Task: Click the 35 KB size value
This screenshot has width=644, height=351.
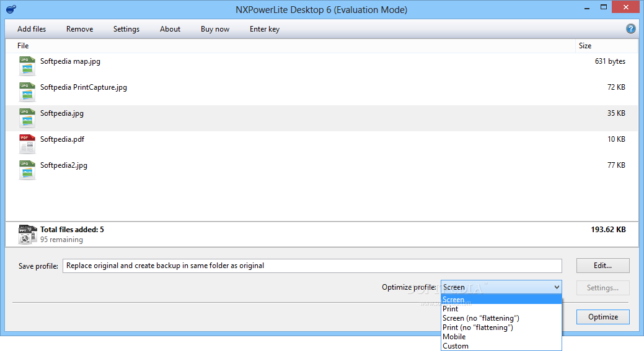Action: tap(616, 113)
